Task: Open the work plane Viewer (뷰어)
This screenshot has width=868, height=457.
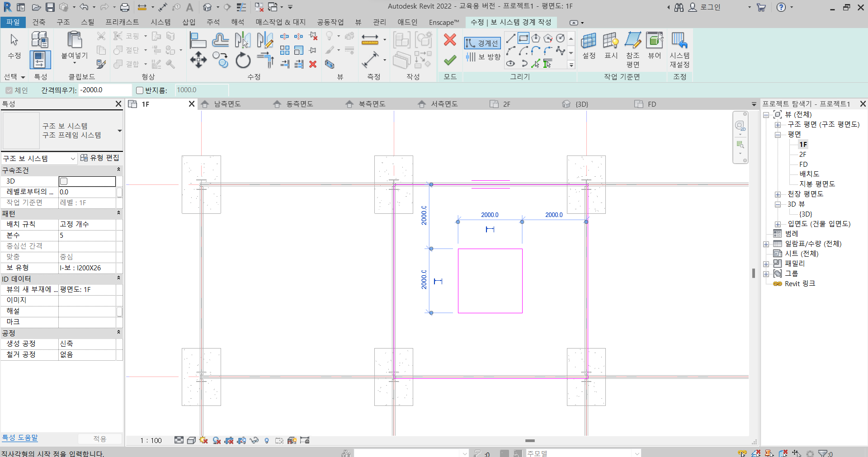Action: click(x=655, y=45)
